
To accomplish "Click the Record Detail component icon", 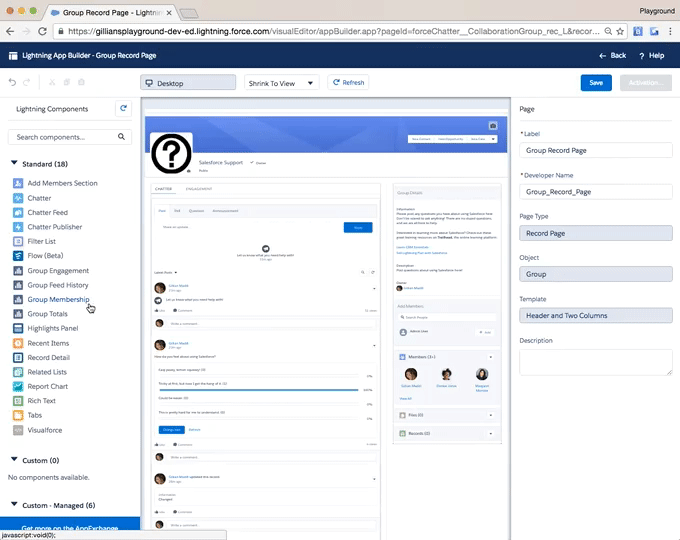I will [x=18, y=357].
